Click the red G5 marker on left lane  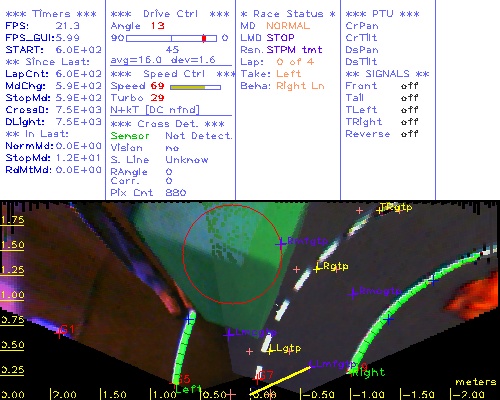click(x=177, y=380)
